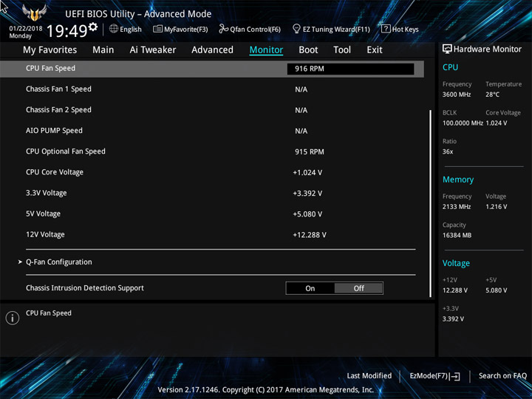Open the Ai Tweaker tab
532x399 pixels.
point(153,50)
